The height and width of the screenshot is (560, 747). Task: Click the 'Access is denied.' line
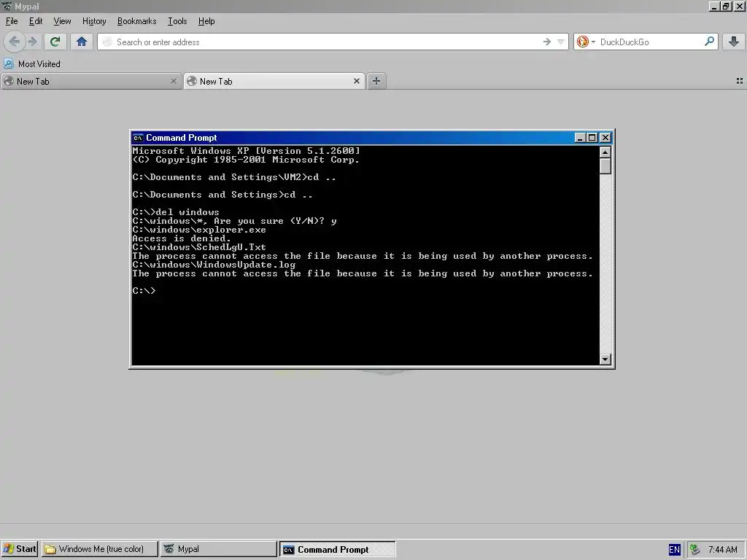coord(182,238)
